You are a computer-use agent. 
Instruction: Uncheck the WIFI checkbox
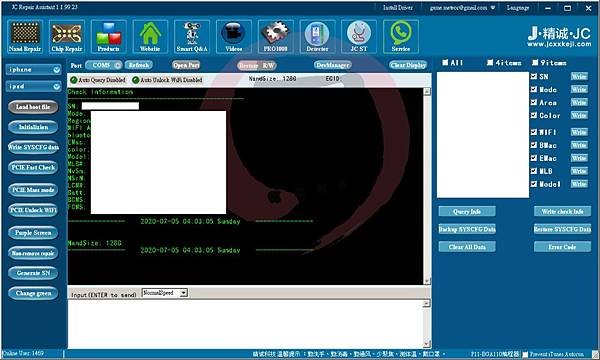click(x=534, y=132)
